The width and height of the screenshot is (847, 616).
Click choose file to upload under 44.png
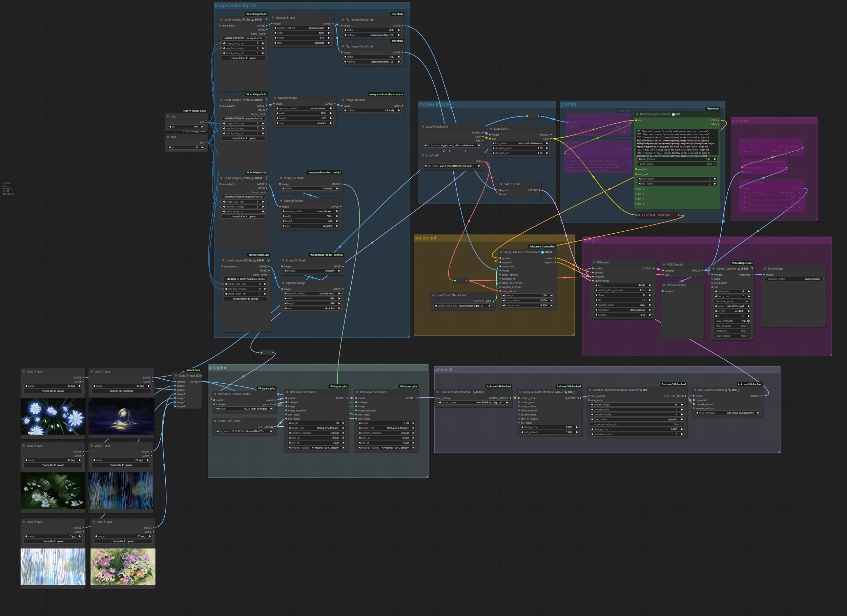[x=53, y=465]
